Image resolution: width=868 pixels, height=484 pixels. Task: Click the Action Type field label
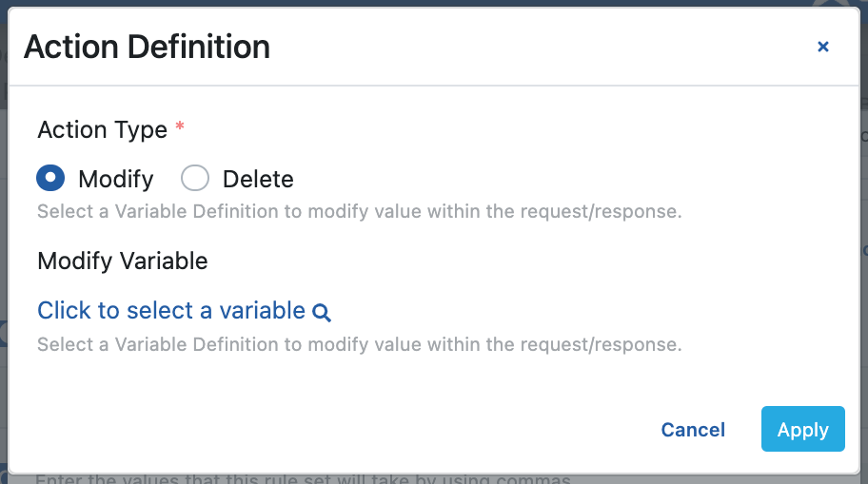click(102, 129)
